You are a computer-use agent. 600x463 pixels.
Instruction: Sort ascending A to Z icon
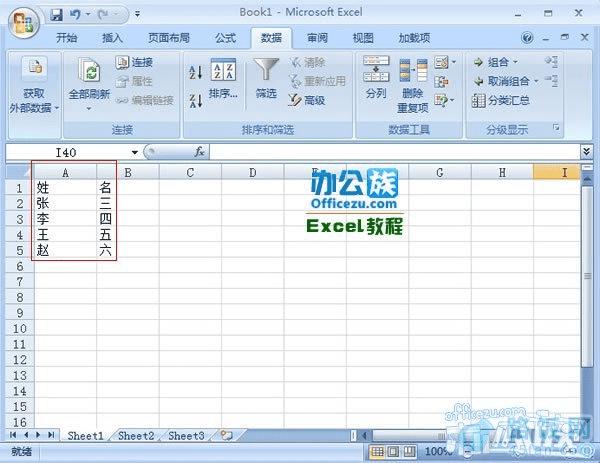196,72
